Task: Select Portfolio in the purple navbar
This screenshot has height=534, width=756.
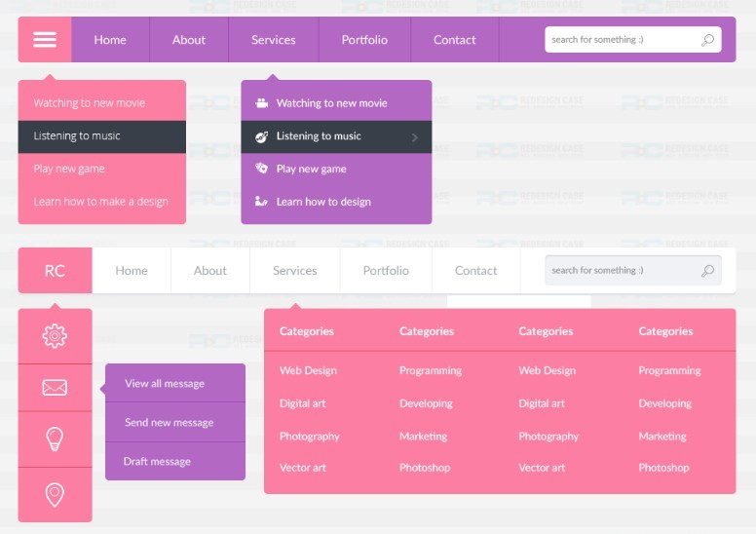Action: point(364,40)
